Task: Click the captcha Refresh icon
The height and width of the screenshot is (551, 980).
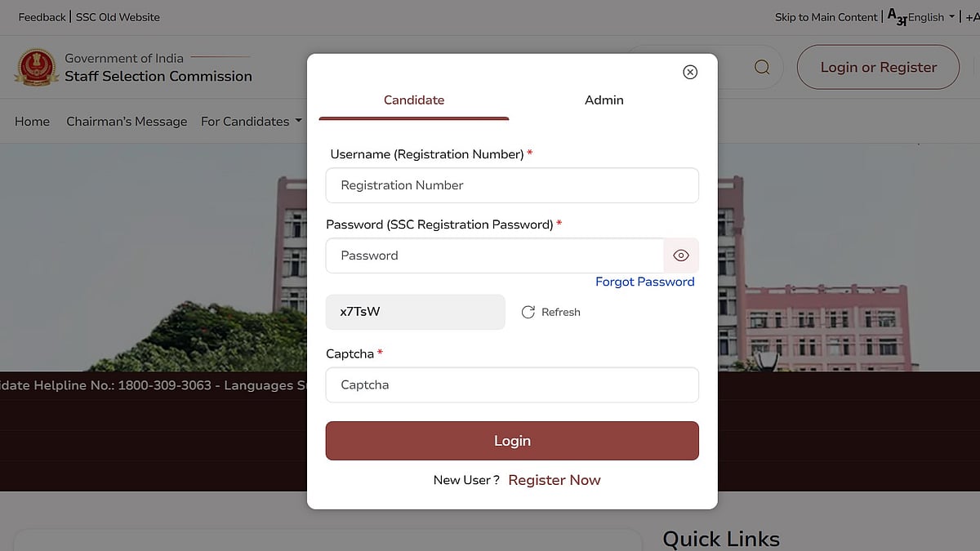Action: (x=528, y=312)
